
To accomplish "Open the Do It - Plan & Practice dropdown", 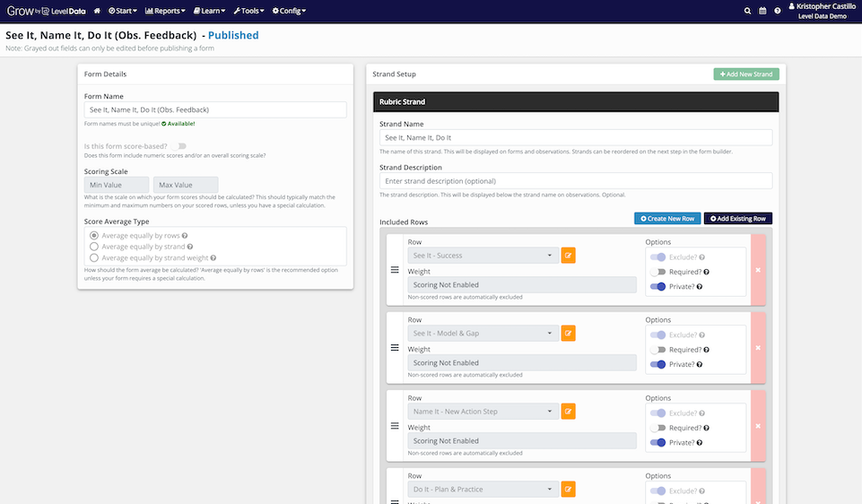I will pyautogui.click(x=483, y=489).
